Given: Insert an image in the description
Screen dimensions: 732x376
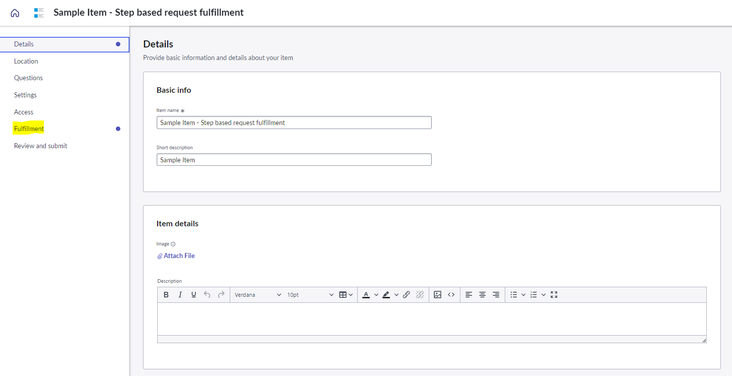Looking at the screenshot, I should pyautogui.click(x=437, y=295).
